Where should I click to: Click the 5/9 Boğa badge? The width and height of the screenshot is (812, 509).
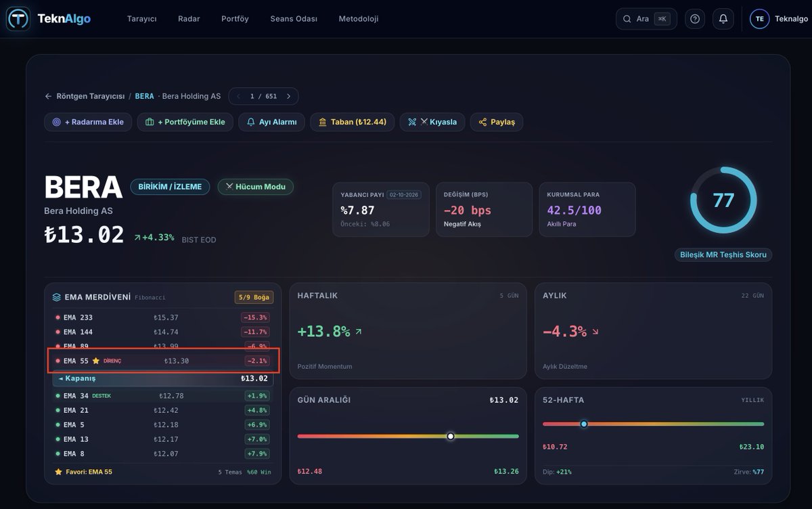[x=254, y=297]
